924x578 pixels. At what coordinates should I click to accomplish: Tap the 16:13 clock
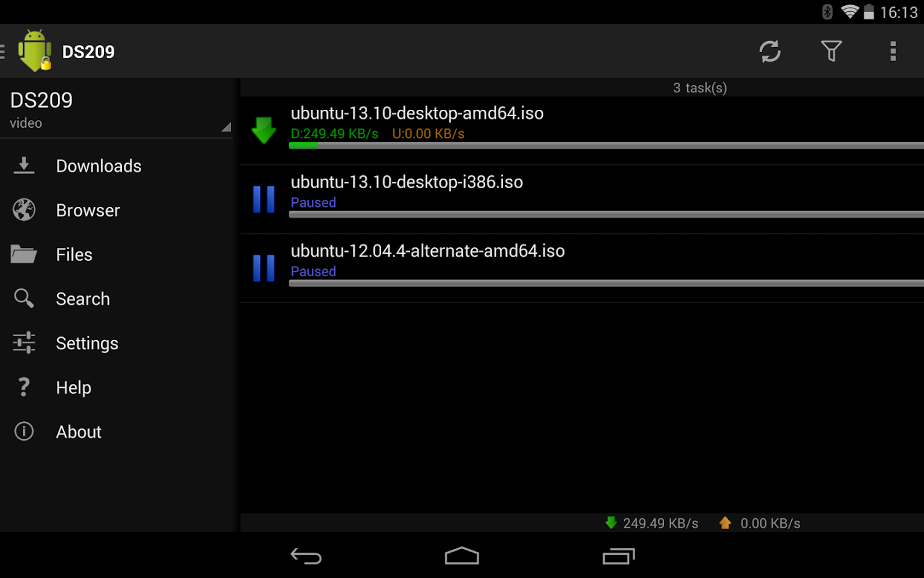coord(898,12)
